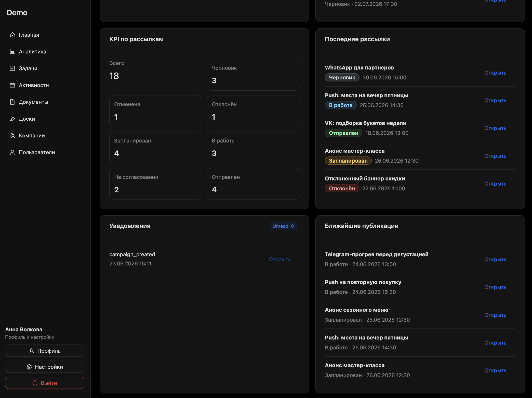This screenshot has height=398, width=532.
Task: Open the campaign_created notification
Action: coord(280,259)
